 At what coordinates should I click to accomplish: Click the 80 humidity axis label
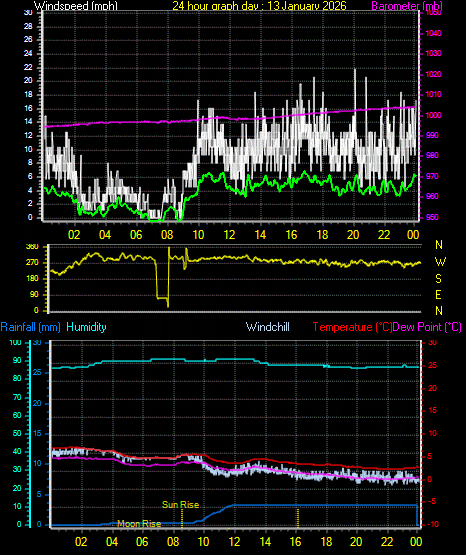pos(17,378)
